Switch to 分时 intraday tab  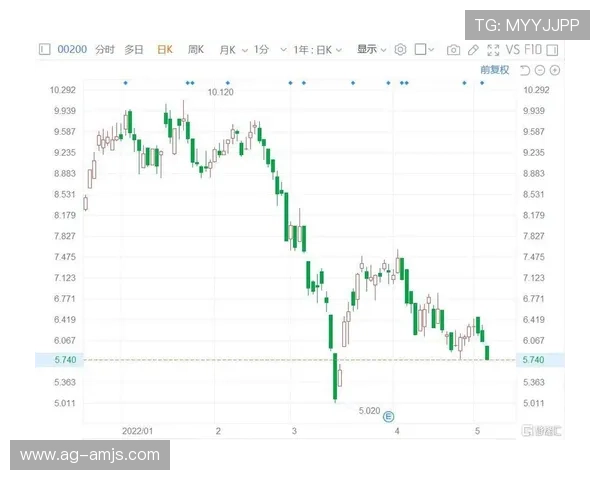click(105, 49)
